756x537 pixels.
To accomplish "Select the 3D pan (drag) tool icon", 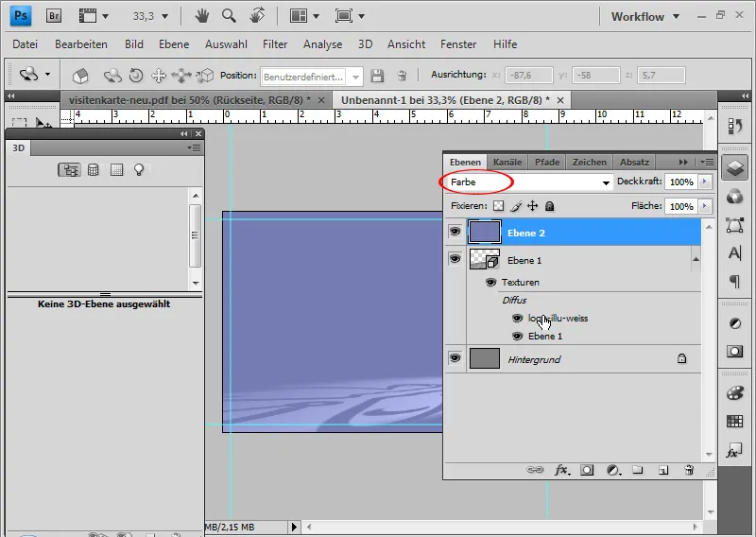I will [x=159, y=76].
